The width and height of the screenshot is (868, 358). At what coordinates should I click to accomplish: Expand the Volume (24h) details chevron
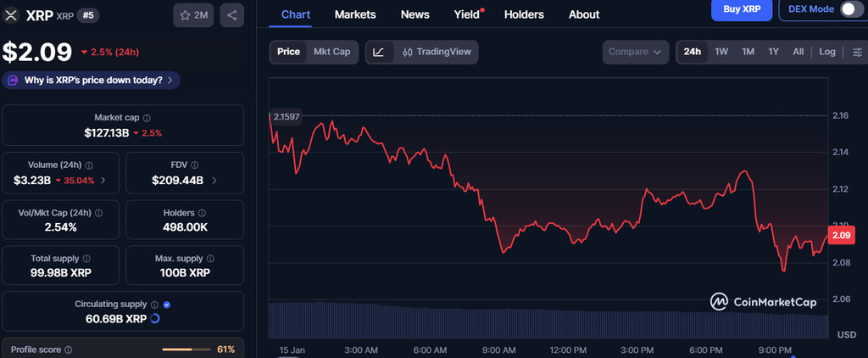tap(103, 181)
